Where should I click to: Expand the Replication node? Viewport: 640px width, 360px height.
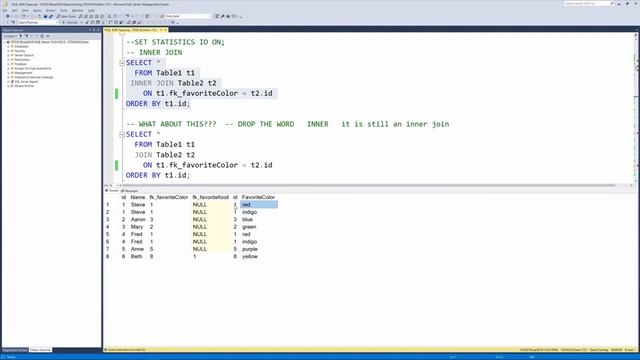click(8, 60)
